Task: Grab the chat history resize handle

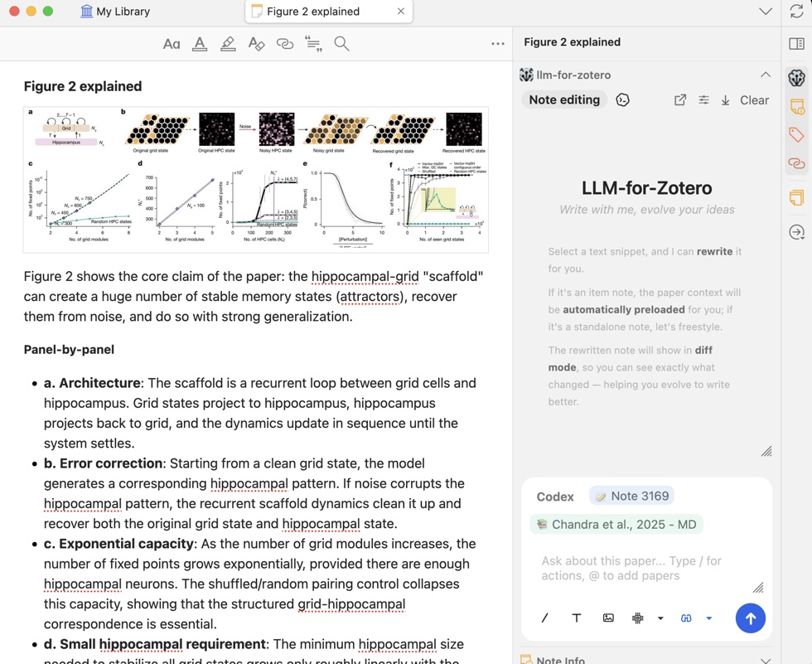Action: (766, 452)
